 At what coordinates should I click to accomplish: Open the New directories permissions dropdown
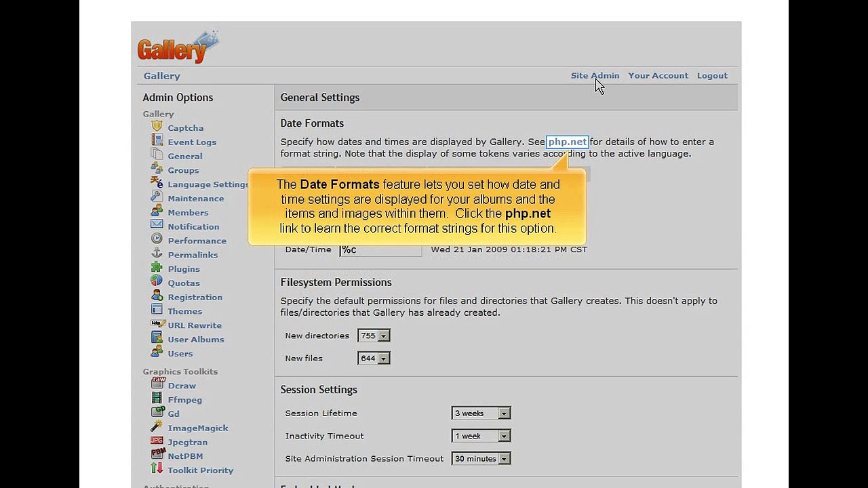[x=374, y=335]
